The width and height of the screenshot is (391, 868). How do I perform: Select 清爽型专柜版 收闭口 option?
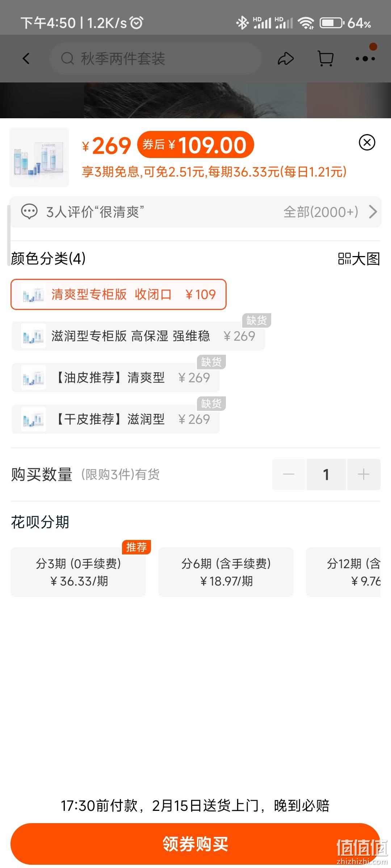118,294
